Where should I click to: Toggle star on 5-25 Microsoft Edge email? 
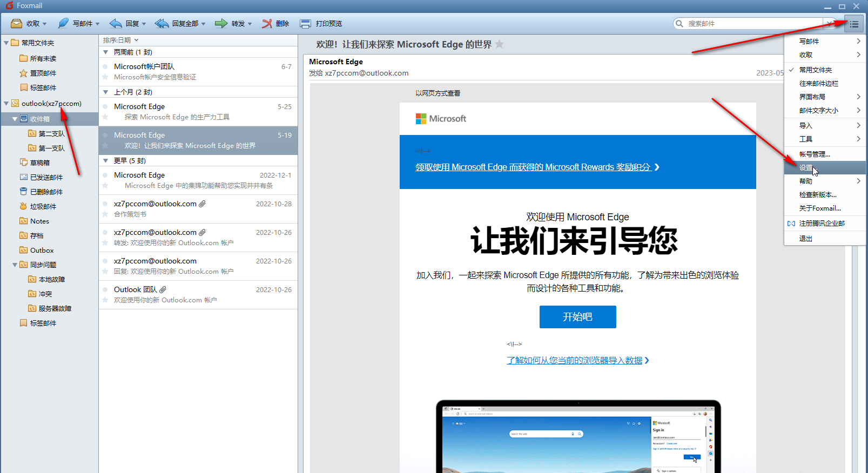point(105,117)
